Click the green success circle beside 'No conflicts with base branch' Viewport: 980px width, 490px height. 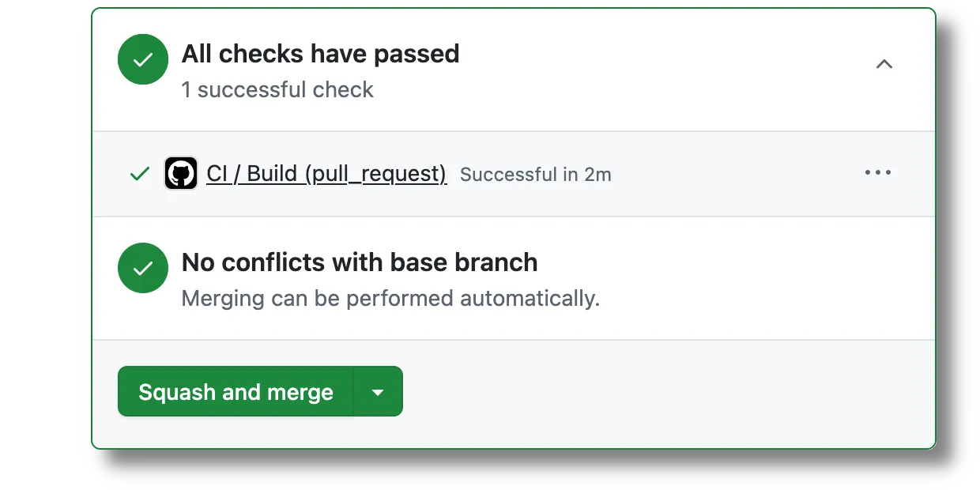[x=142, y=268]
